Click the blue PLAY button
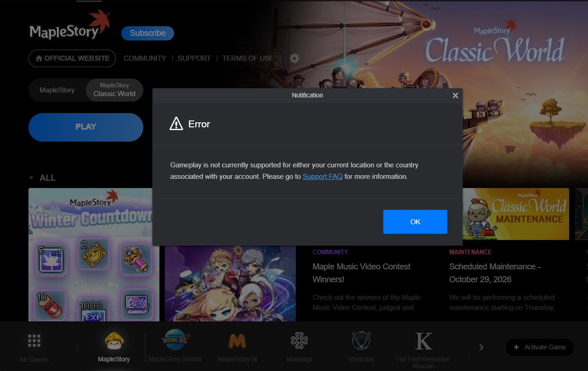Image resolution: width=588 pixels, height=371 pixels. point(86,127)
